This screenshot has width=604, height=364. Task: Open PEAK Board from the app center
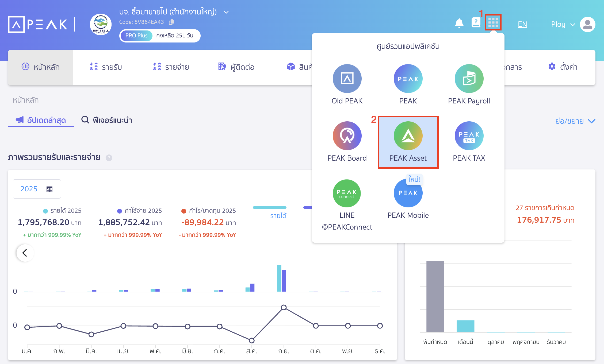click(x=347, y=142)
